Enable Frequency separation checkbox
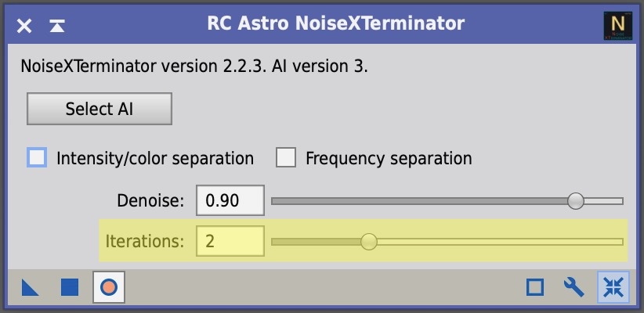Viewport: 644px width, 313px height. (286, 158)
